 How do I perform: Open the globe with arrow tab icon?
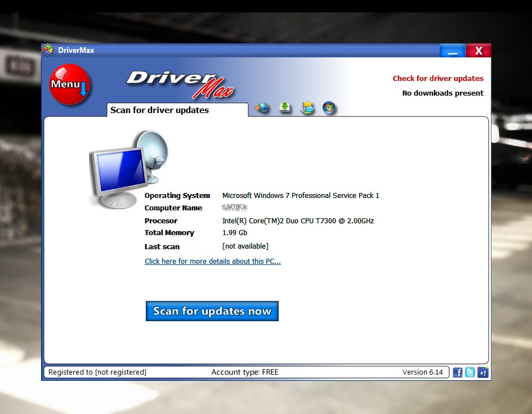coord(262,108)
